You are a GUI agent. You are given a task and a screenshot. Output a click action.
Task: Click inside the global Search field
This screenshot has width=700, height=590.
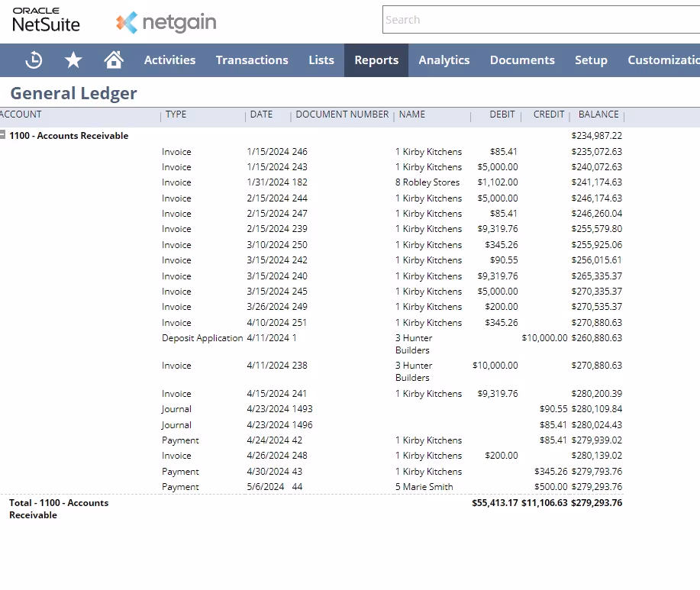[534, 19]
